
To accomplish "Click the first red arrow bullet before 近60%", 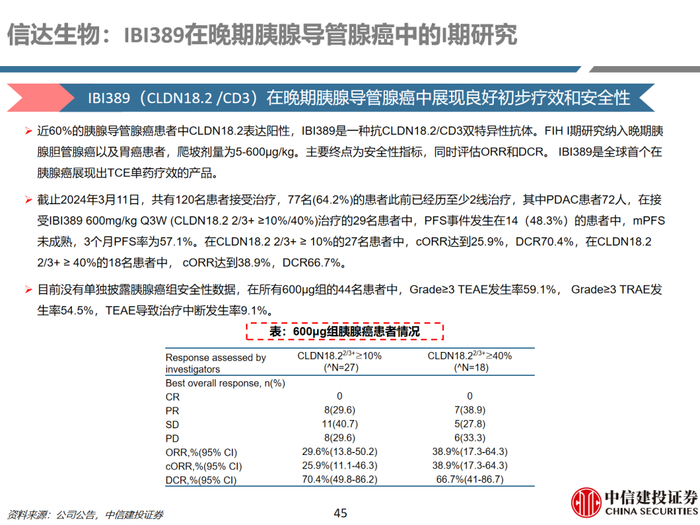I will (28, 131).
